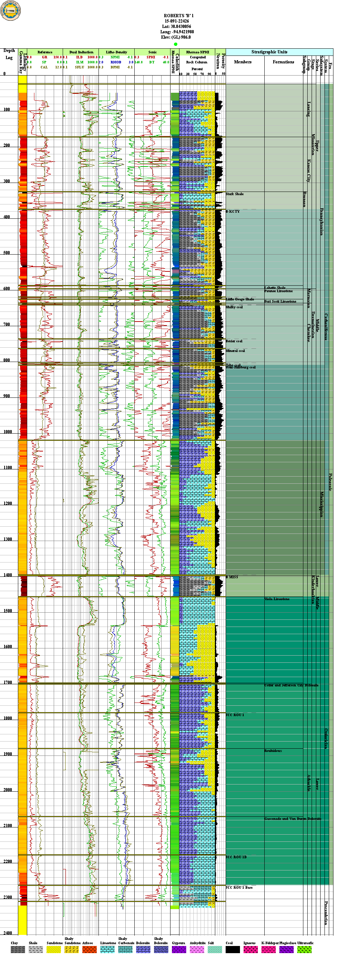351x980 pixels.
Task: Select the Plagioclase swatch
Action: coord(286,950)
